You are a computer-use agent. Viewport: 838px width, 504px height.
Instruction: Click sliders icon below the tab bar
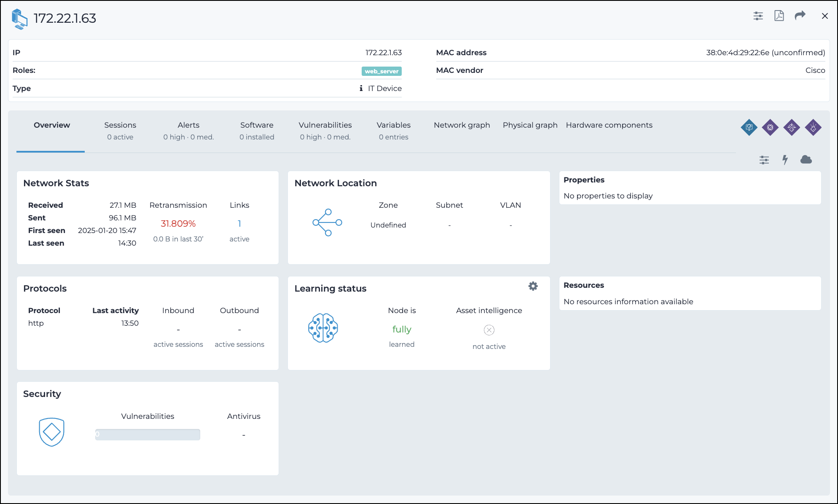pyautogui.click(x=764, y=160)
